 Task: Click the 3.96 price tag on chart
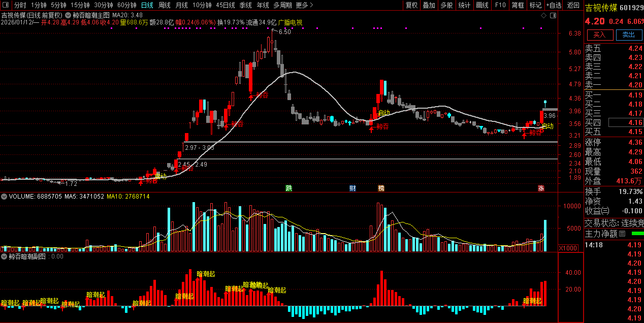550,116
